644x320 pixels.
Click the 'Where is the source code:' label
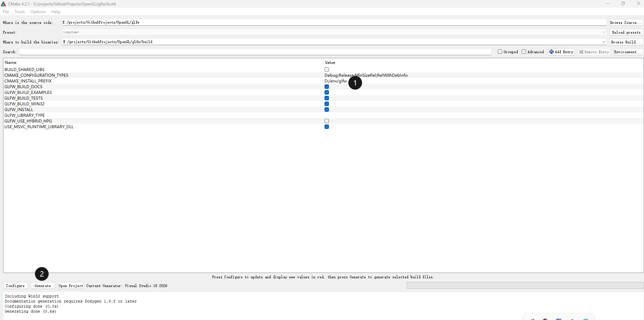(x=28, y=23)
